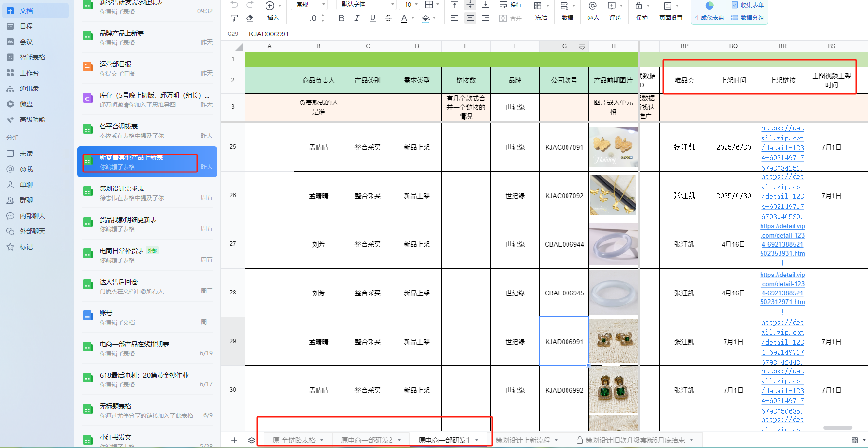Click the 保护 lock icon
868x448 pixels.
pos(638,6)
